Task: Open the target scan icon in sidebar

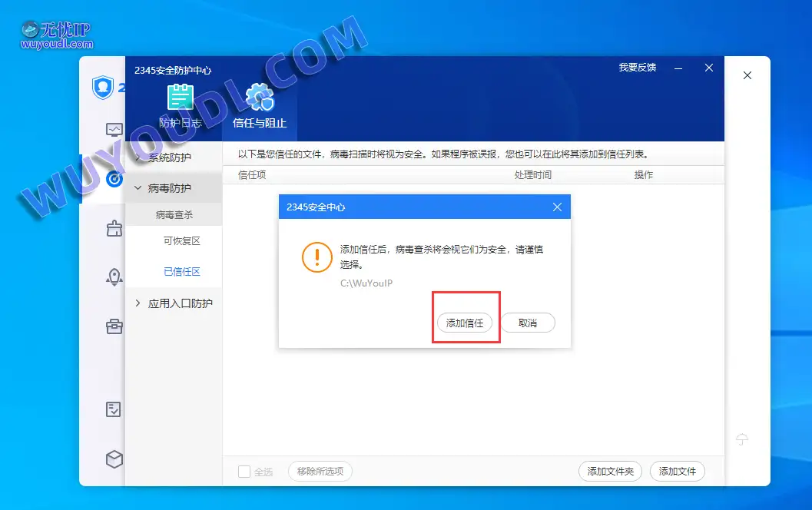Action: [x=114, y=179]
